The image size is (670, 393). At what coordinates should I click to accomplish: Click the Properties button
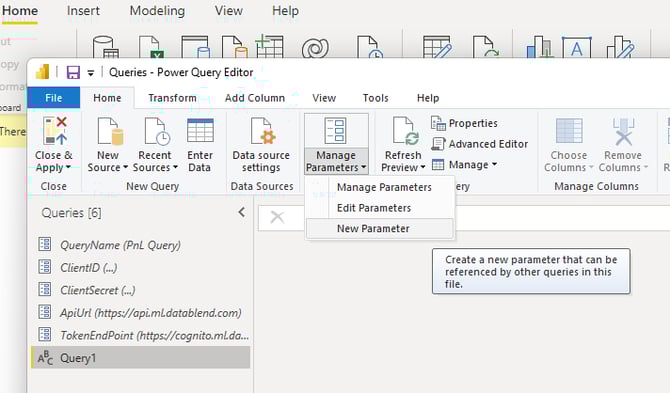464,123
